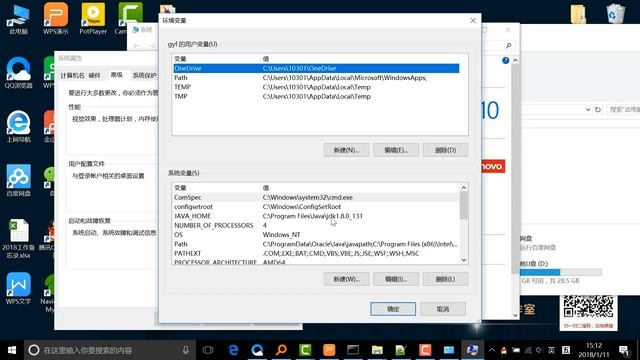Open the folder icon on desktop top-right
Image resolution: width=640 pixels, height=360 pixels.
pos(578,14)
